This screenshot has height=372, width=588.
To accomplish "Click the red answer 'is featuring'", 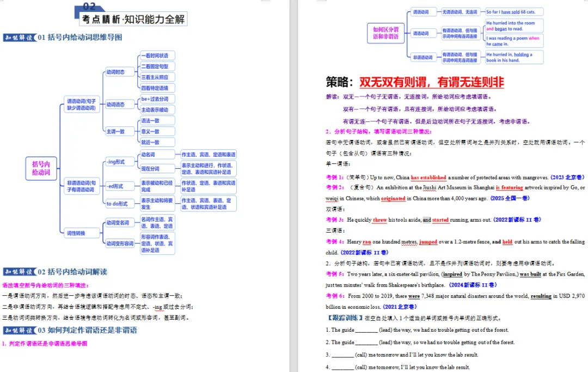I will click(509, 187).
